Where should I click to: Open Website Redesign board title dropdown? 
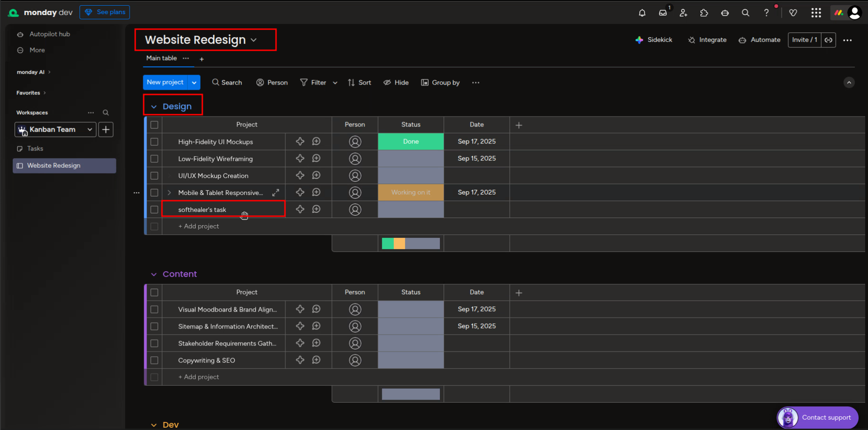click(254, 40)
